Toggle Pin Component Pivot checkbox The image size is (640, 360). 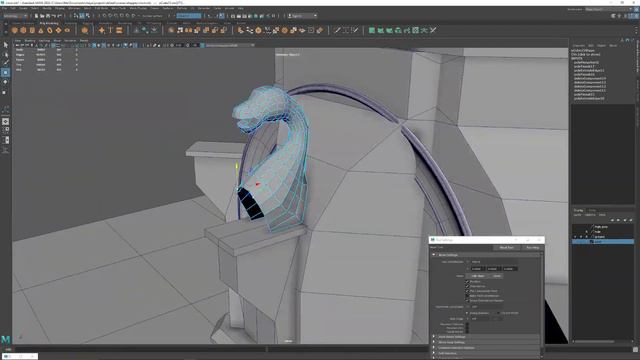coord(467,291)
